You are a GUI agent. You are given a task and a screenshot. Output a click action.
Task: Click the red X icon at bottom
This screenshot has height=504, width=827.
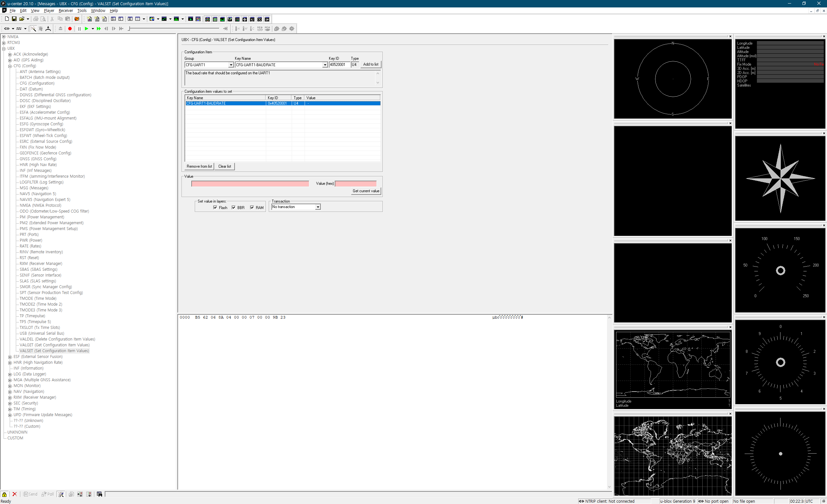[15, 494]
